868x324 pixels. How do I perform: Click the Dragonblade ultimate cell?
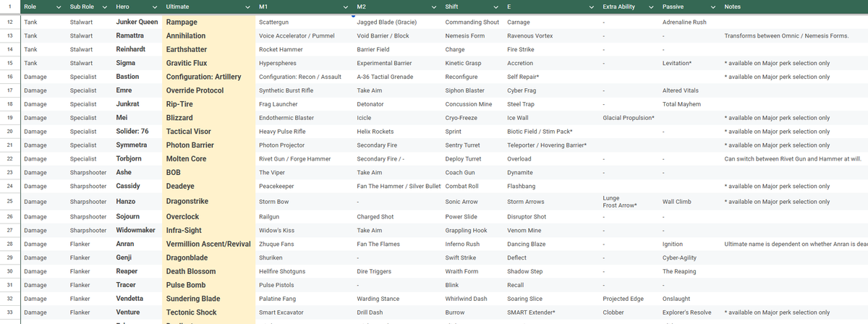(x=209, y=257)
